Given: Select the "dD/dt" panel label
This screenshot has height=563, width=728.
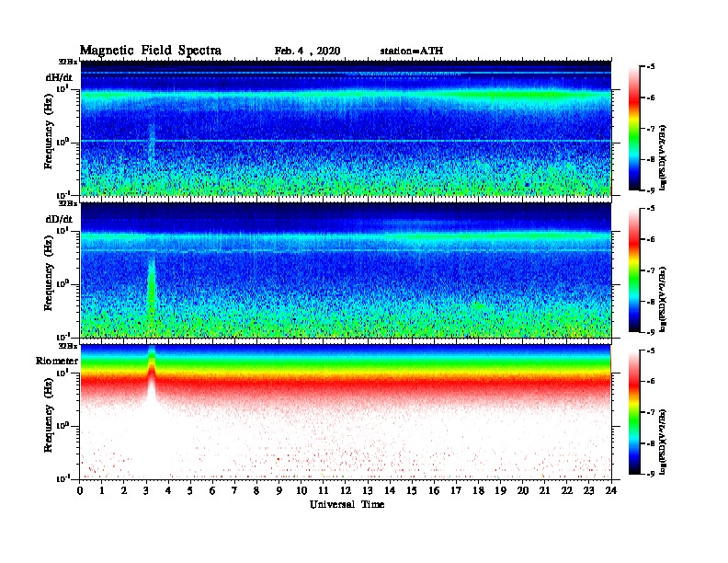Looking at the screenshot, I should coord(59,219).
